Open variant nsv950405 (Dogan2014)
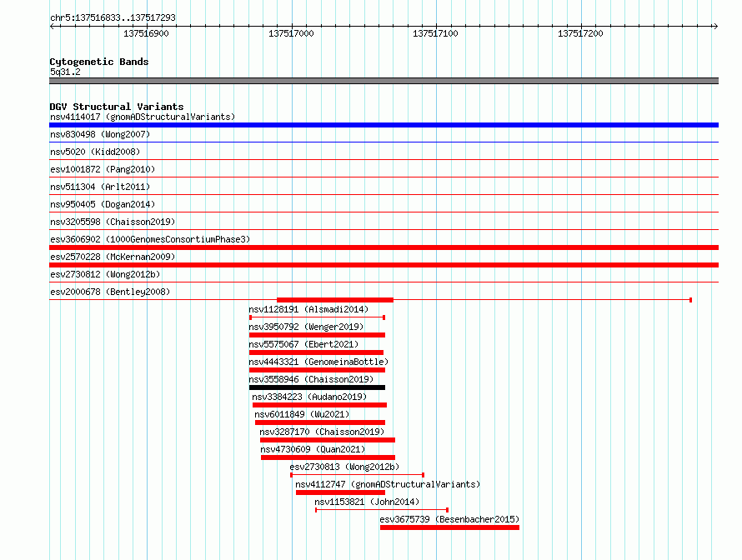This screenshot has height=560, width=742. coord(103,204)
